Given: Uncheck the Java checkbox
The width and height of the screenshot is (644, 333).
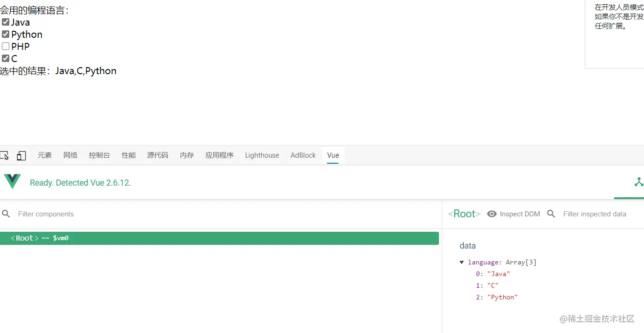Looking at the screenshot, I should click(6, 22).
